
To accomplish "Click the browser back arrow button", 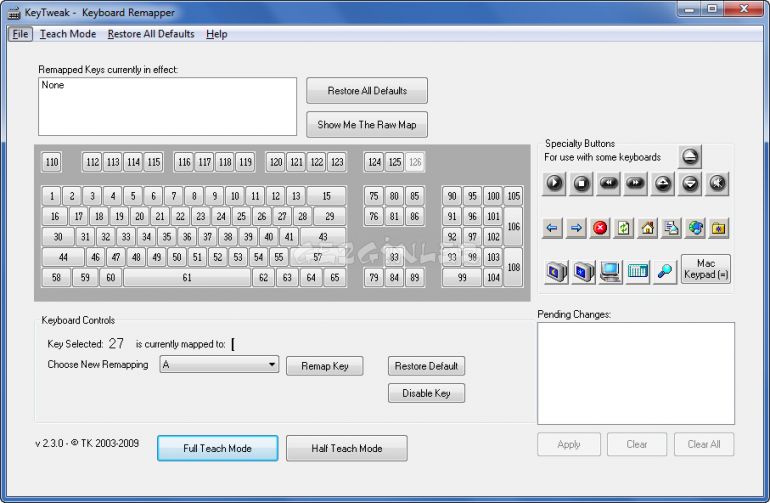I will pyautogui.click(x=552, y=228).
